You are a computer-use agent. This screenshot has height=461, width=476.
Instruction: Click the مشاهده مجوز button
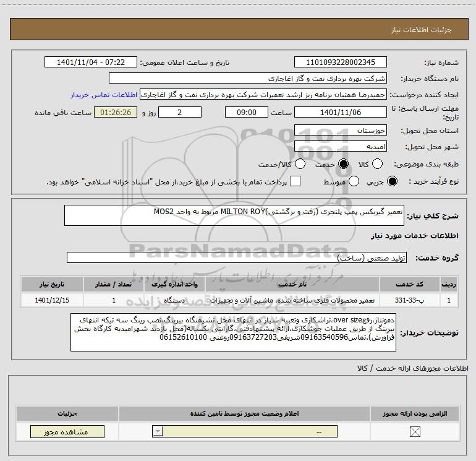pos(67,432)
